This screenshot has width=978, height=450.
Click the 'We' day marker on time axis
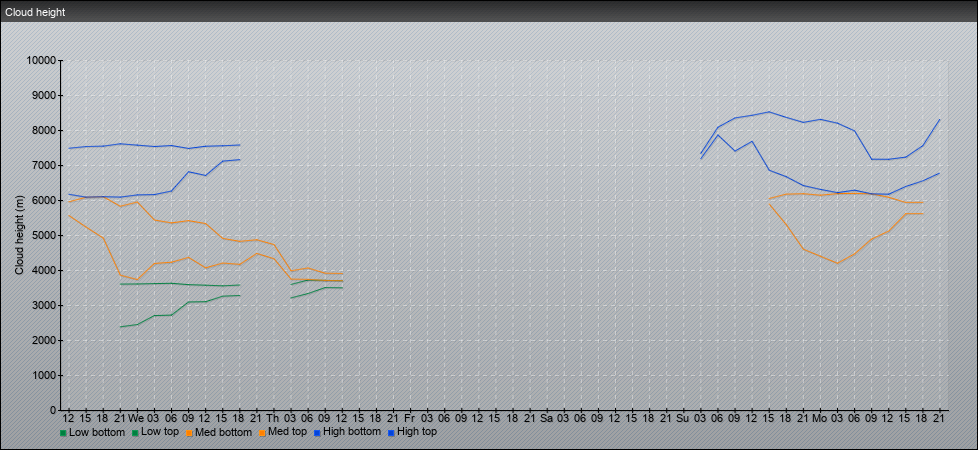point(136,417)
